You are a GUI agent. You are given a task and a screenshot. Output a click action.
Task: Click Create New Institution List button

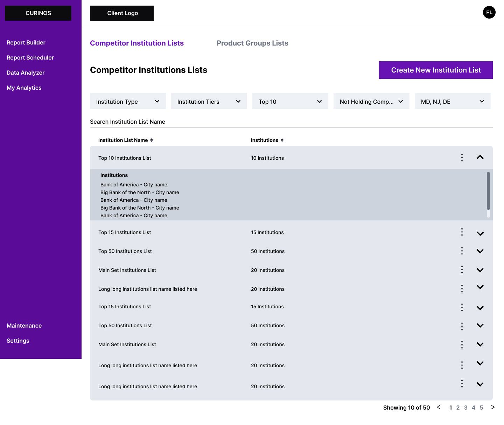[x=436, y=70]
